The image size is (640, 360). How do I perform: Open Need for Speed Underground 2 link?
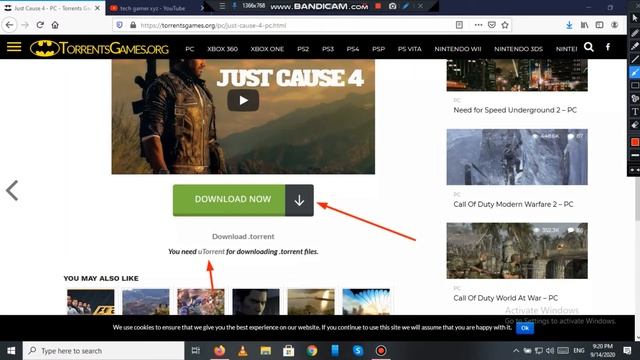pos(515,110)
